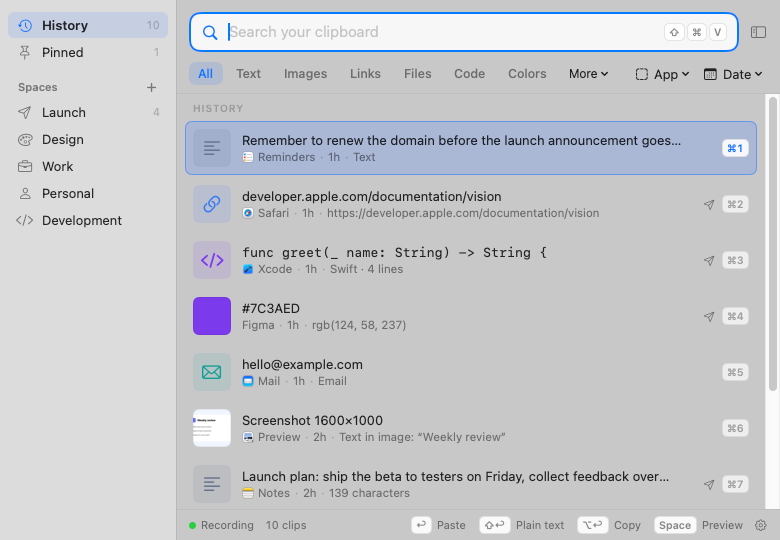
Task: Click the magnifier search icon
Action: pyautogui.click(x=210, y=32)
